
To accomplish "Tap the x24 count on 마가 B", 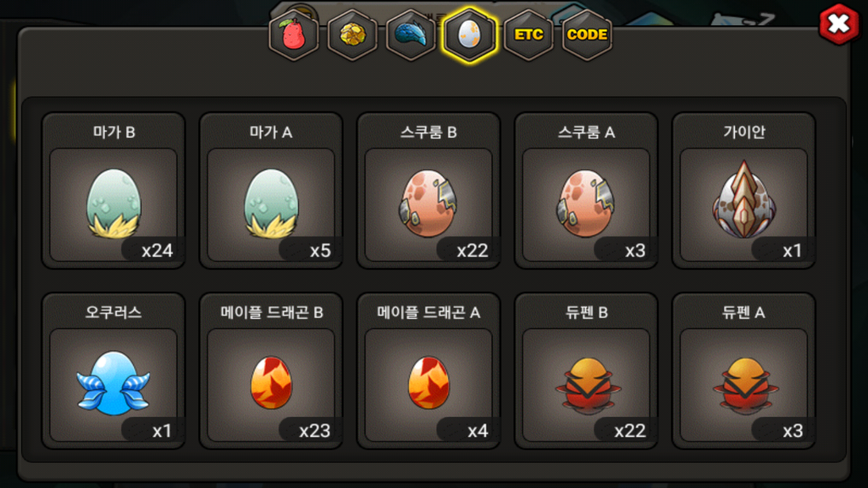I will [157, 250].
